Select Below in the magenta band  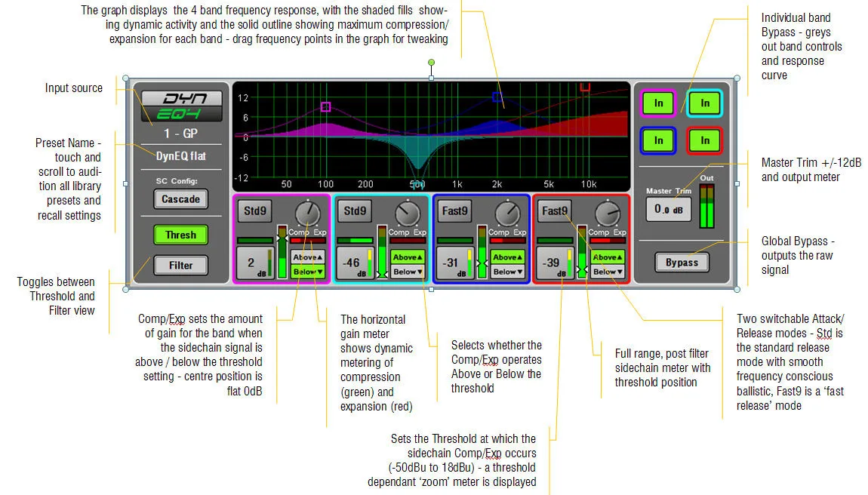[308, 272]
